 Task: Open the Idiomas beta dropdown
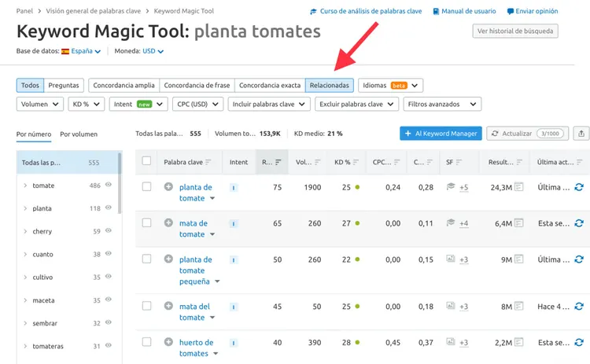pyautogui.click(x=390, y=86)
